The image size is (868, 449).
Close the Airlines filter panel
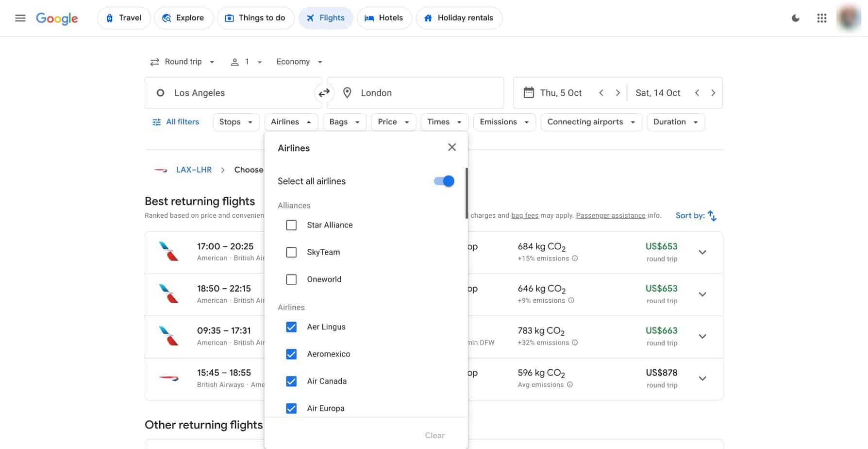452,147
